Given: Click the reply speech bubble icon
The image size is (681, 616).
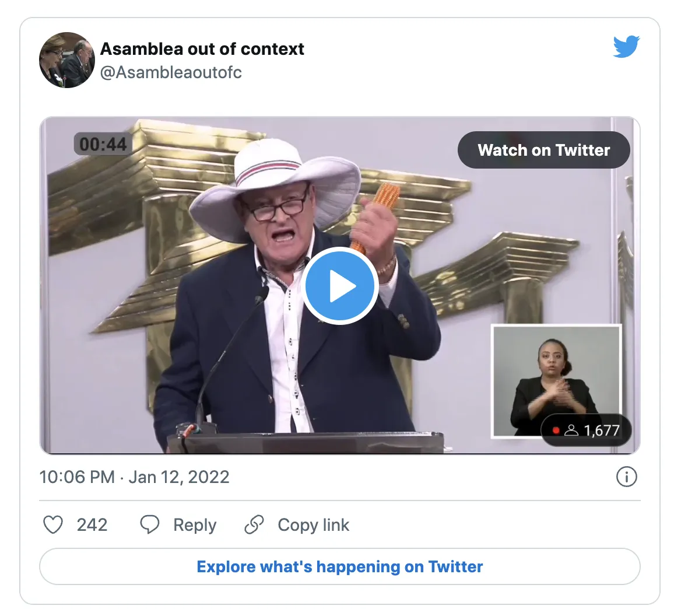Looking at the screenshot, I should pyautogui.click(x=150, y=525).
